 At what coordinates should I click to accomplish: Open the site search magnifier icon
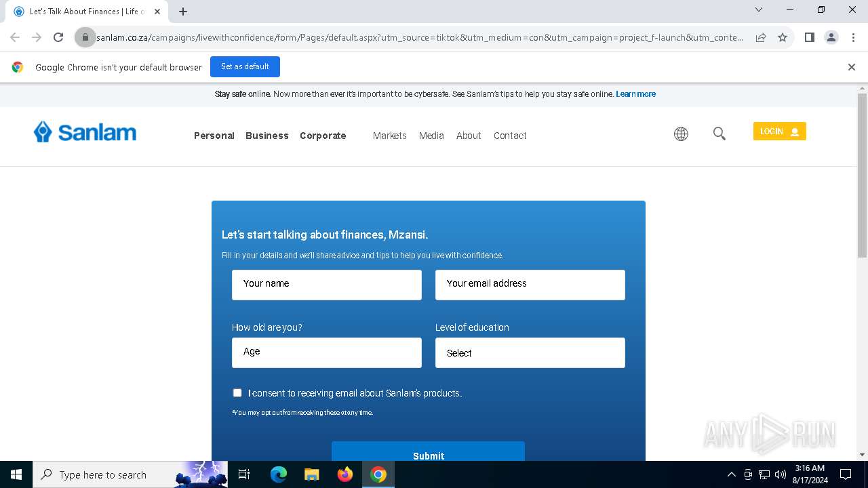[719, 134]
